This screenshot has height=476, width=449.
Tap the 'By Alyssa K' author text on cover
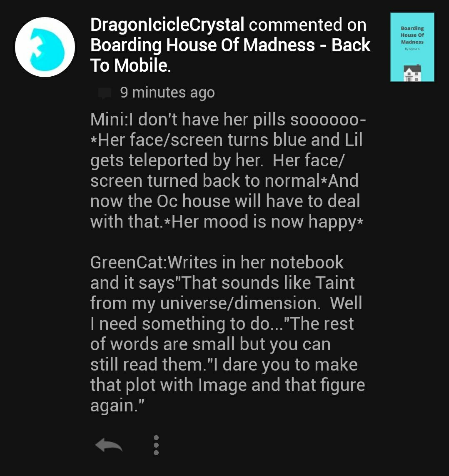click(x=412, y=49)
